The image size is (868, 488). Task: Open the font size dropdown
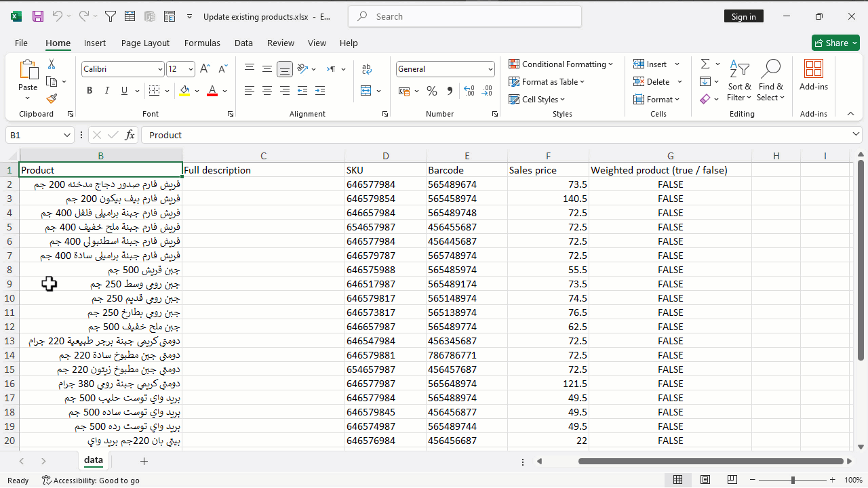[x=191, y=69]
